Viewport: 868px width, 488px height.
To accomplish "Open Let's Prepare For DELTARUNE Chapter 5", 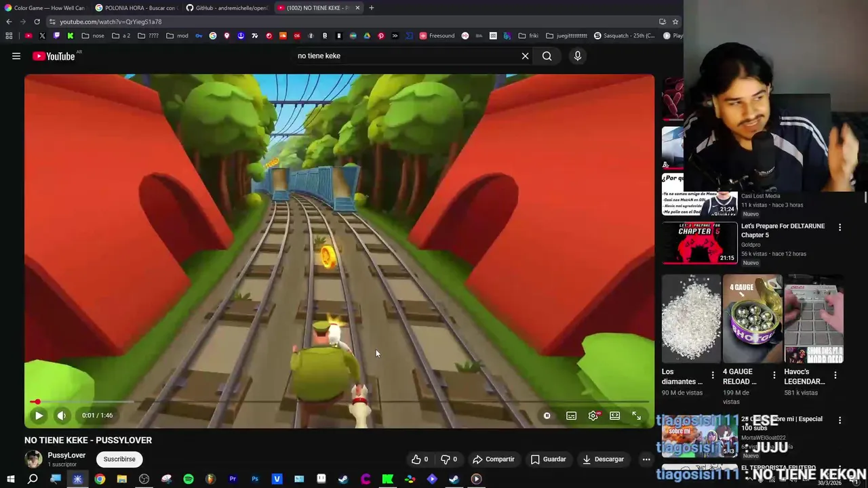I will point(783,230).
